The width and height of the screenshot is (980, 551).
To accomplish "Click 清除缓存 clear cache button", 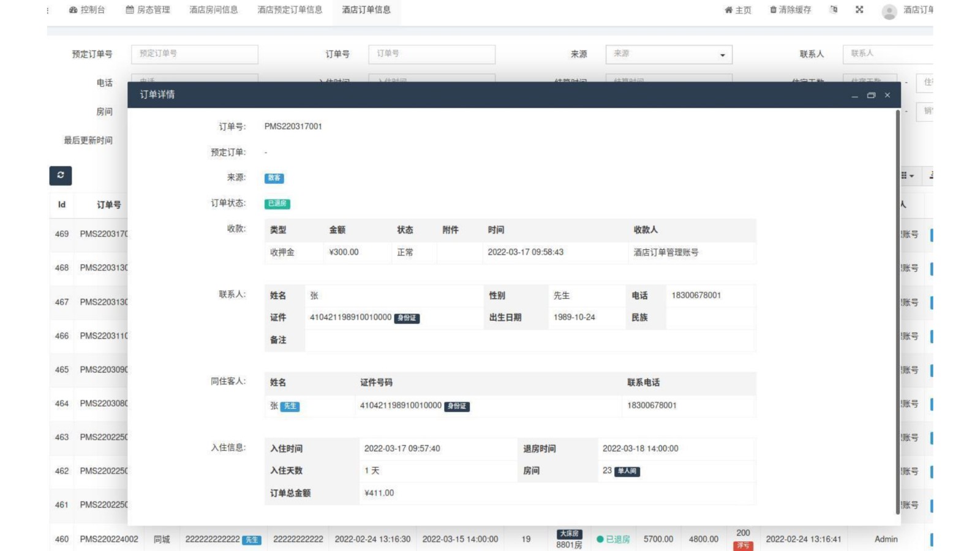I will [791, 10].
